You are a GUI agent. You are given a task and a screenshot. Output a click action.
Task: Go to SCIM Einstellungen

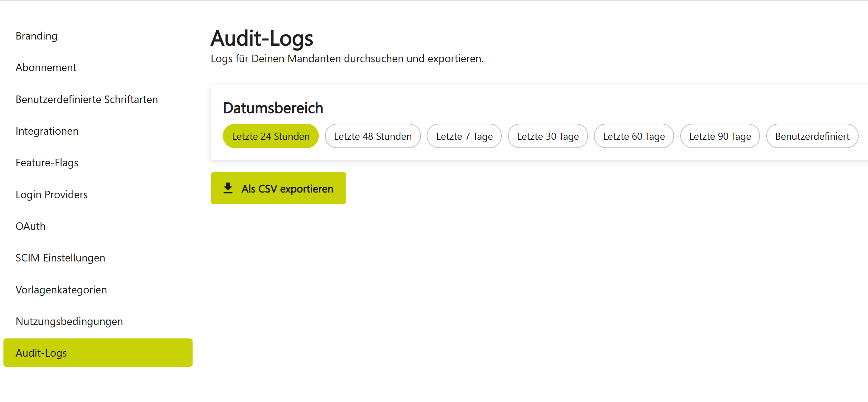click(x=61, y=258)
